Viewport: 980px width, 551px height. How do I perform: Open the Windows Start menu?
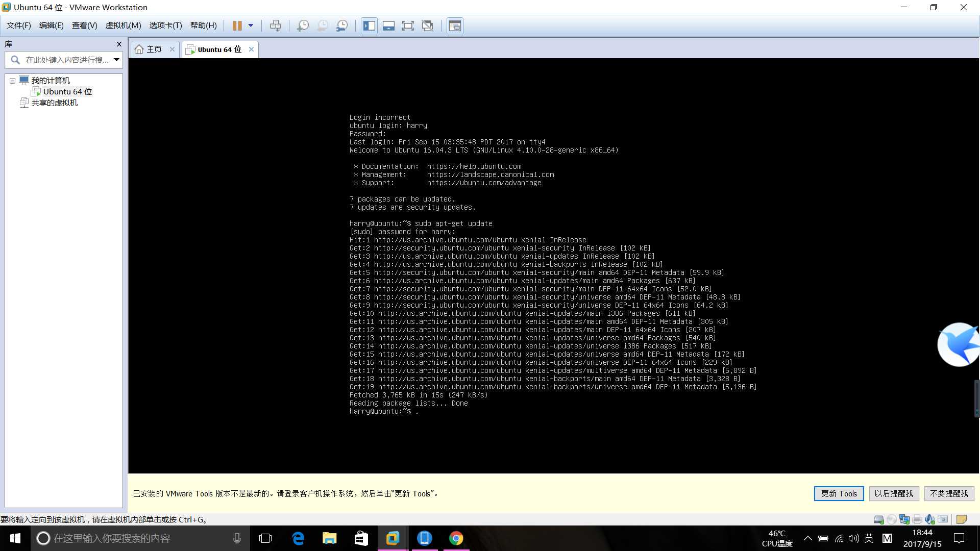[15, 538]
